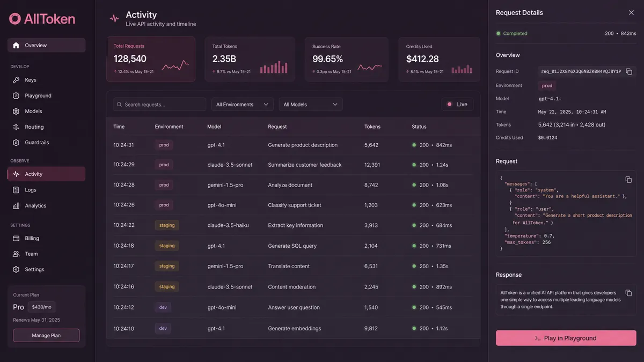Click the staging badge in the 10:24:22 row
The width and height of the screenshot is (644, 362).
[x=167, y=225]
